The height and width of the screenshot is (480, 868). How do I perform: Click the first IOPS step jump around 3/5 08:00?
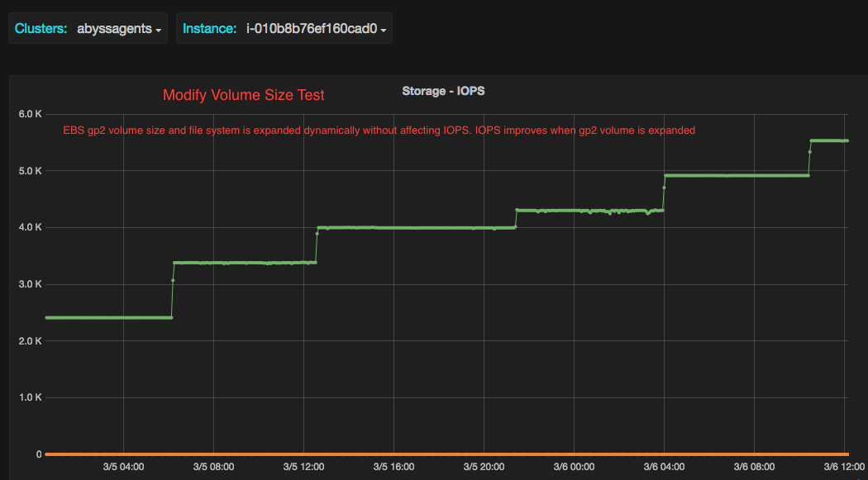point(171,289)
